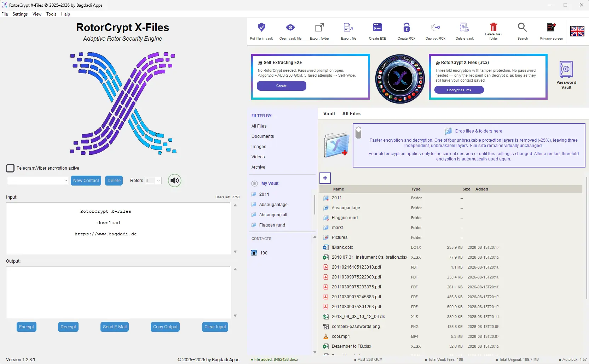589x364 pixels.
Task: Choose the Create RCX toolbar icon
Action: [x=406, y=28]
